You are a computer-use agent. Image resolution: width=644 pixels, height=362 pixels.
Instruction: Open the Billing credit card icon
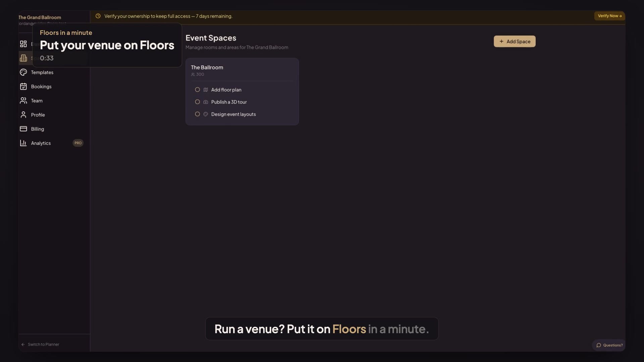[x=23, y=129]
